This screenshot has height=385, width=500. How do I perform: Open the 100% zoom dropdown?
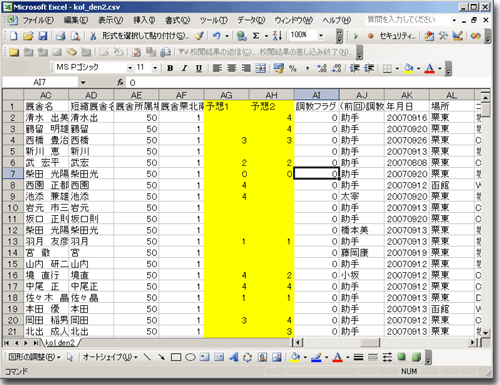(321, 35)
